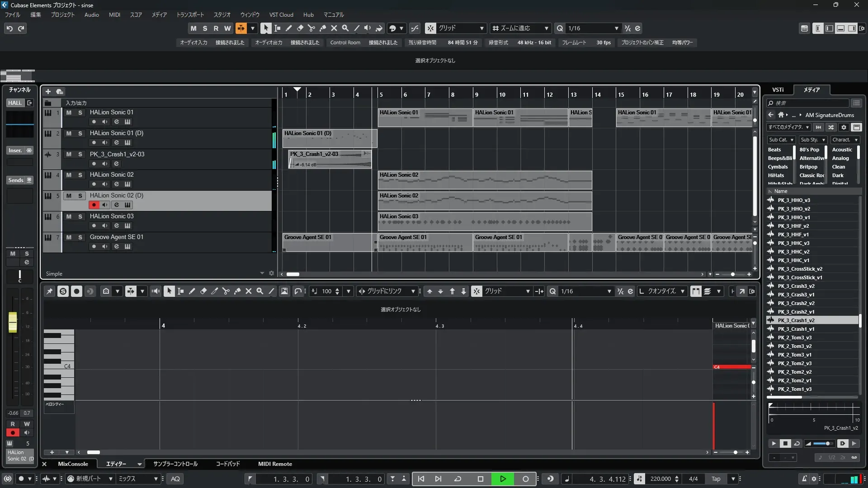Disable record enable on HALion Sonic 02 (D)
The width and height of the screenshot is (868, 488).
click(x=94, y=205)
